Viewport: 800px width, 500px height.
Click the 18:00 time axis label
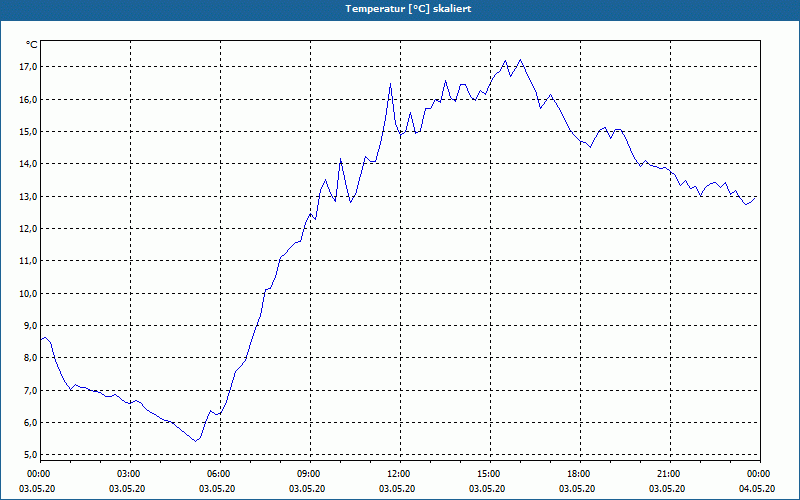coord(580,474)
